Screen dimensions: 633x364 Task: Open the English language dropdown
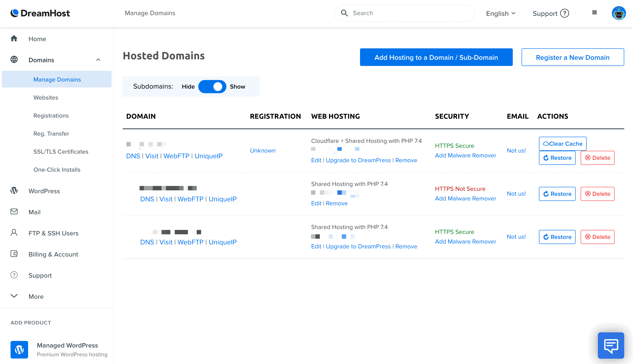[501, 13]
